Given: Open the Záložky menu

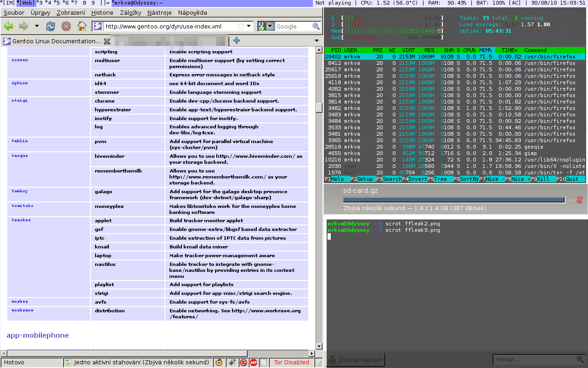Looking at the screenshot, I should pos(130,12).
